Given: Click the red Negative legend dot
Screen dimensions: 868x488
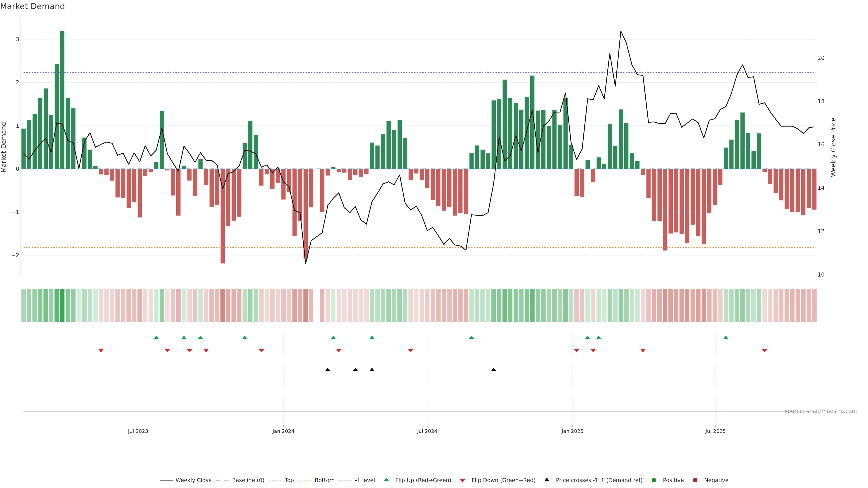Looking at the screenshot, I should [x=695, y=480].
